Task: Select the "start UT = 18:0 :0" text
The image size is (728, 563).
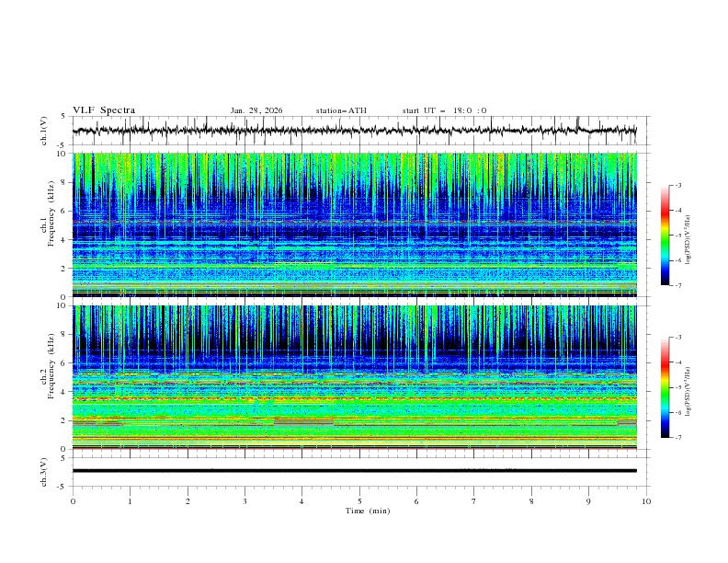Action: pyautogui.click(x=444, y=110)
